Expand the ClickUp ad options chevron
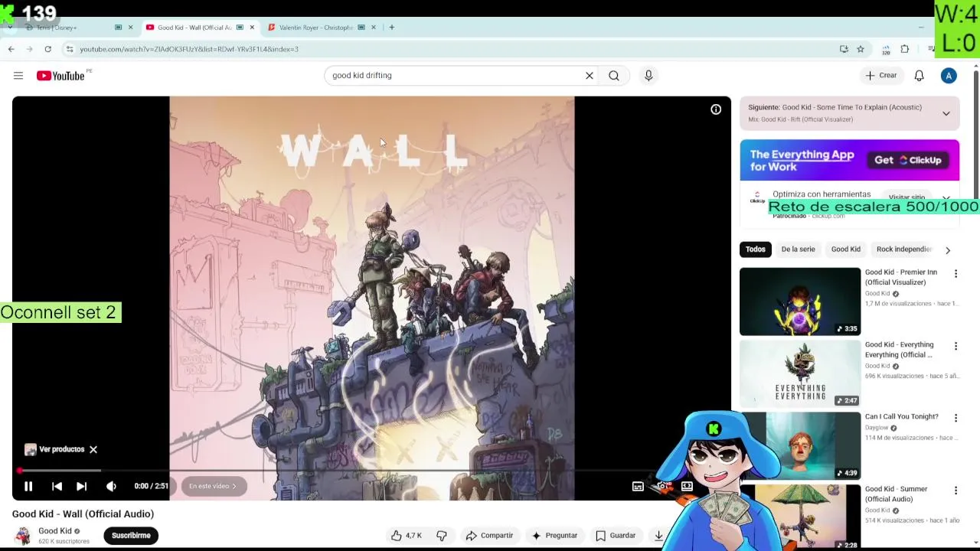 pos(946,198)
